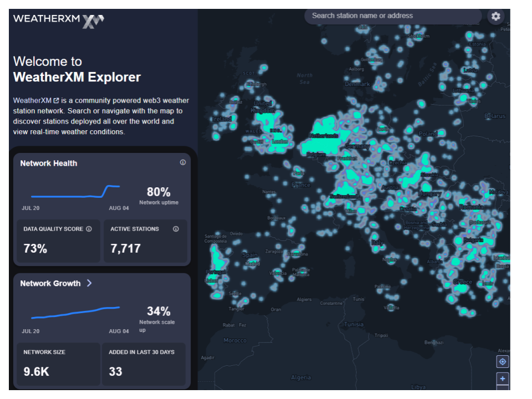Click the Bulgaria label on map
The width and height of the screenshot is (532, 399).
[473, 240]
